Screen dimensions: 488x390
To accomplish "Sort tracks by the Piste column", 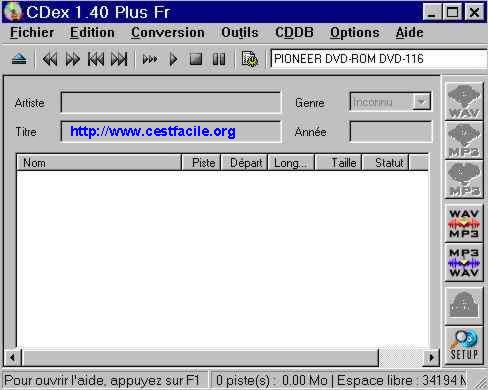I will (x=201, y=163).
